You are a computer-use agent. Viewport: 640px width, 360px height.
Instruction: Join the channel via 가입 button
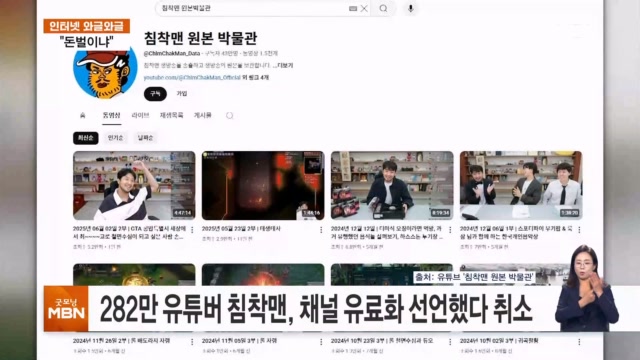[182, 94]
